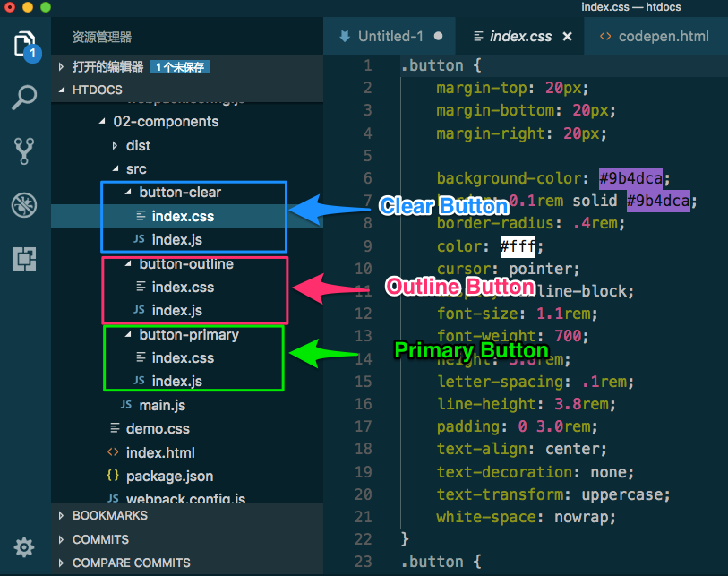Click JS icon of button-primary index.js

click(139, 381)
